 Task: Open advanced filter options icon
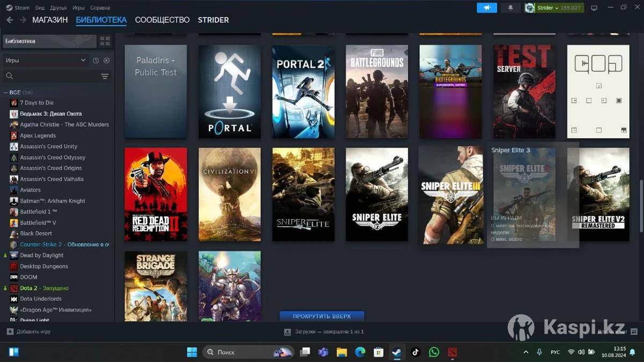(x=105, y=76)
